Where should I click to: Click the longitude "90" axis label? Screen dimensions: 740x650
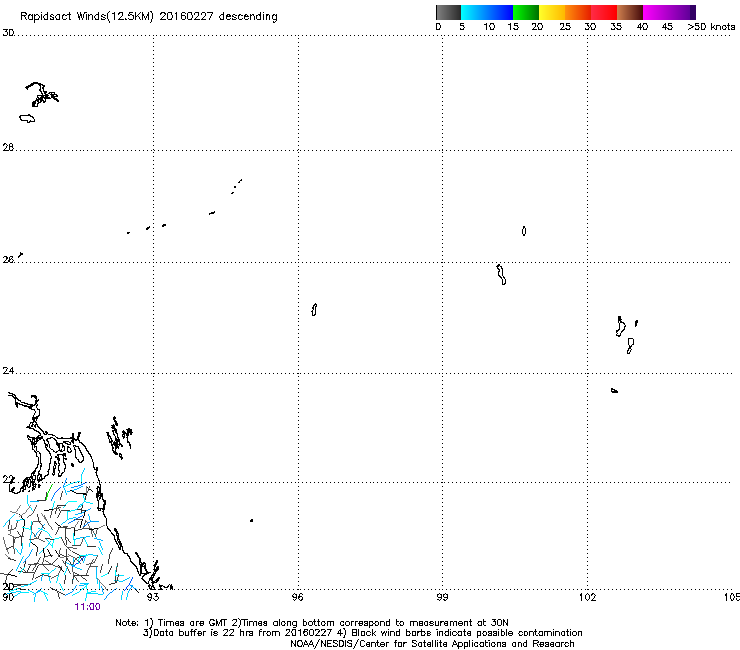(8, 597)
